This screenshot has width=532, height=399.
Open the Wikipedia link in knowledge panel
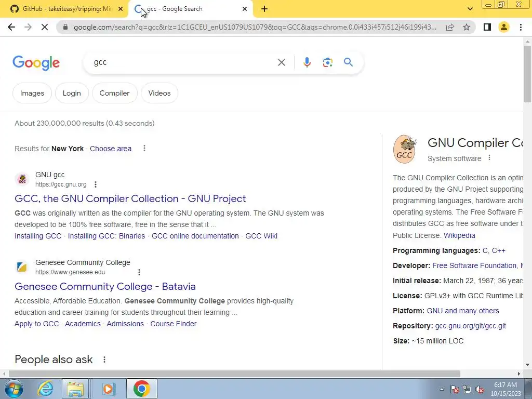(459, 235)
